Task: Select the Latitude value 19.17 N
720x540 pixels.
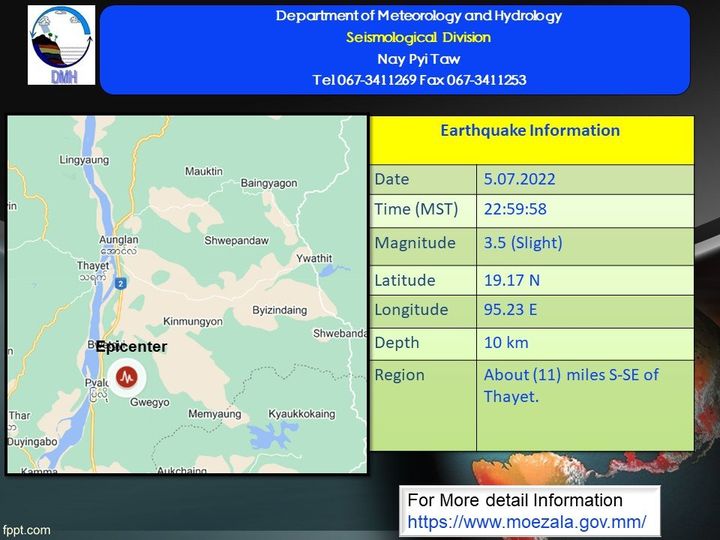Action: pos(511,281)
